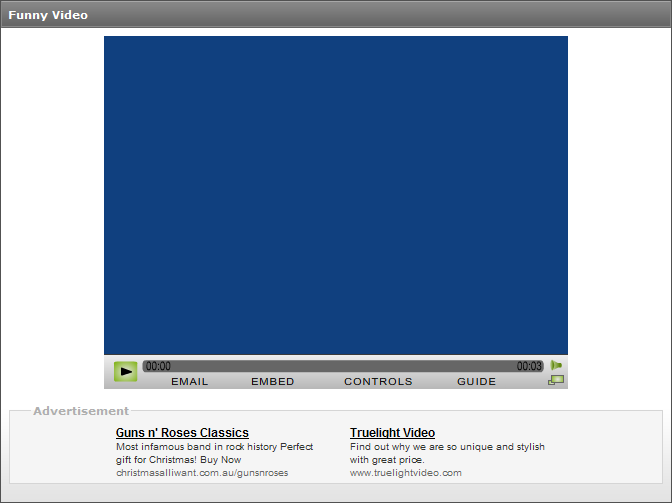
Task: Open the EMAIL option in the player
Action: point(189,381)
